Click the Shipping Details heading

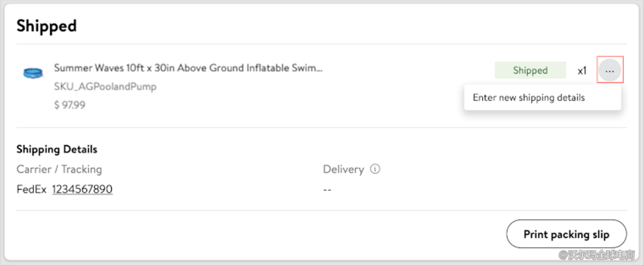(57, 149)
